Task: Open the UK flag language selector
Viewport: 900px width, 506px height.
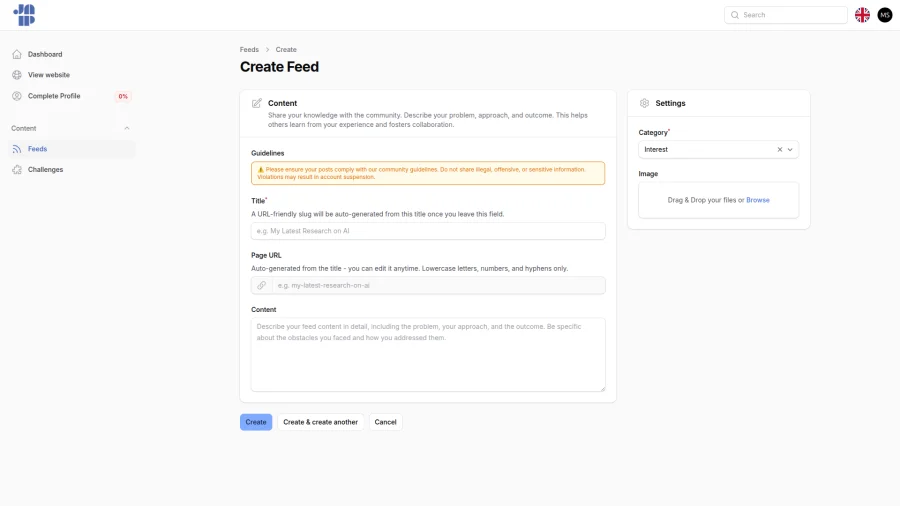Action: [862, 15]
